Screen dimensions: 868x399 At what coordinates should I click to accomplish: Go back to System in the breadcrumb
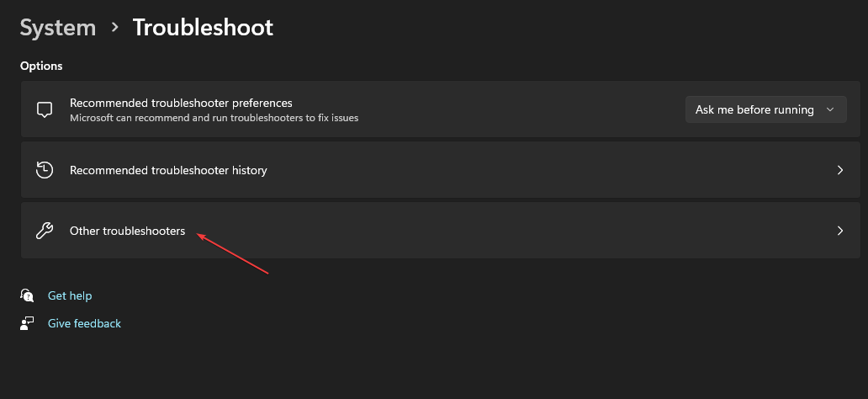coord(57,28)
